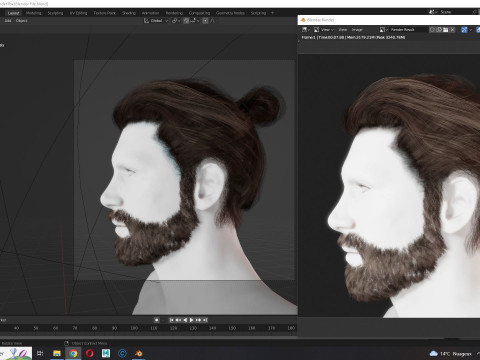This screenshot has height=360, width=480.
Task: Click the render frame info status text
Action: [x=353, y=37]
